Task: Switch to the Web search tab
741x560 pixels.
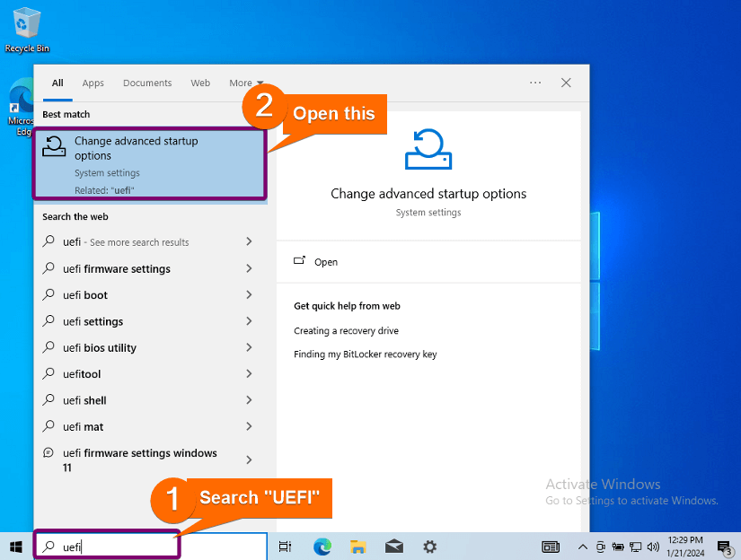Action: pos(200,83)
